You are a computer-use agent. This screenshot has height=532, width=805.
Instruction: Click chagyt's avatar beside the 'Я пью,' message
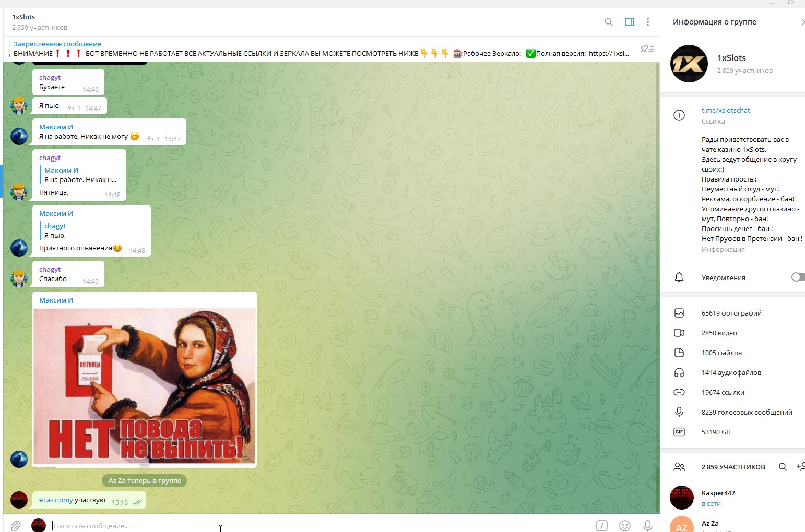click(19, 105)
